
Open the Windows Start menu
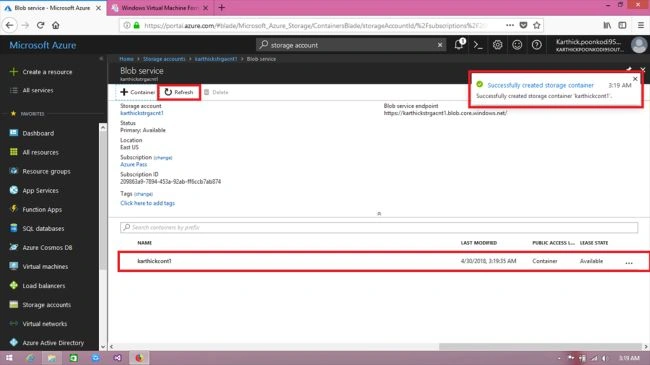click(9, 358)
